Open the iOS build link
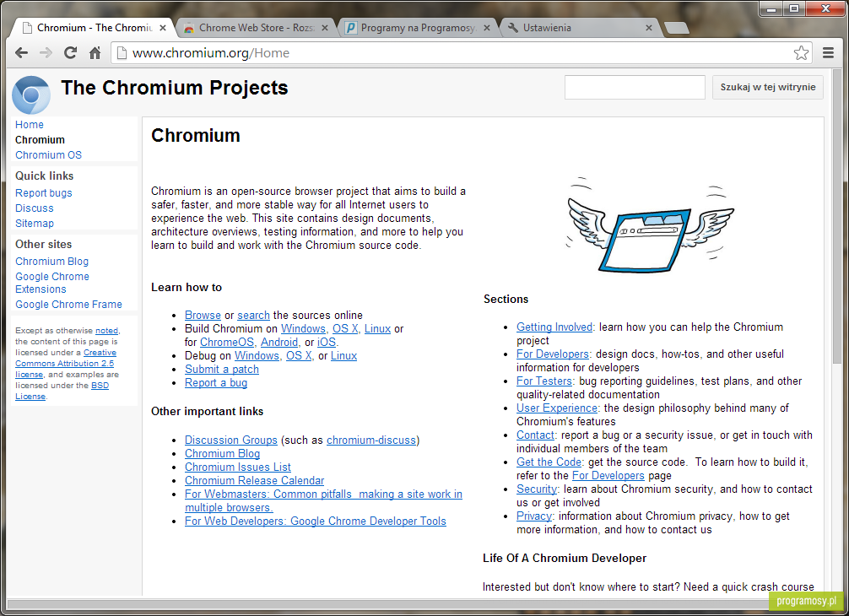The width and height of the screenshot is (849, 616). tap(327, 342)
